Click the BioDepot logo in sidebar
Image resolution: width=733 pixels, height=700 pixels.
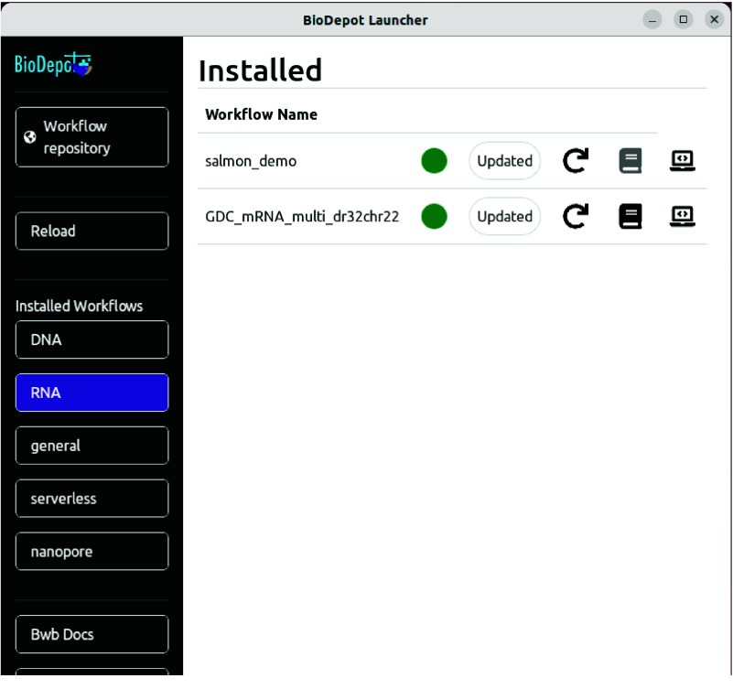53,65
